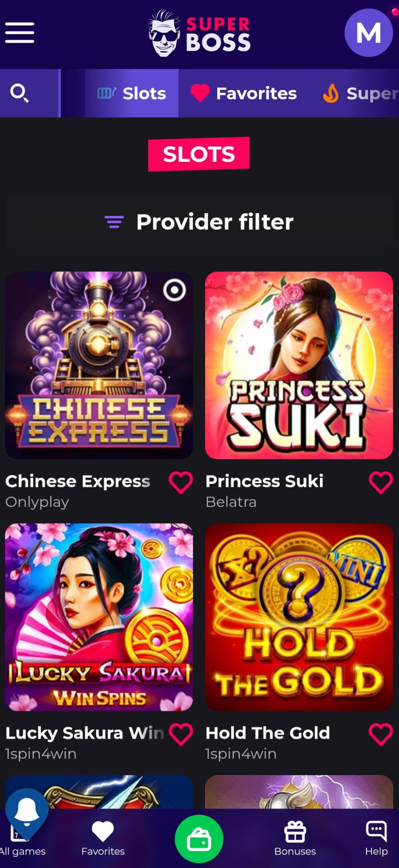Open Favorites in bottom navigation
Screen dimensions: 399x868
pyautogui.click(x=103, y=838)
